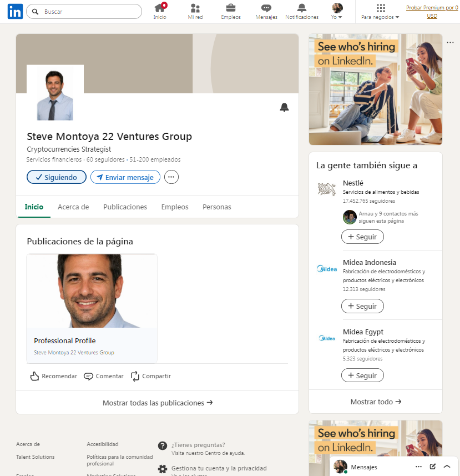Viewport: 460px width, 476px height.
Task: Click Mensajes overlay avatar
Action: [340, 467]
